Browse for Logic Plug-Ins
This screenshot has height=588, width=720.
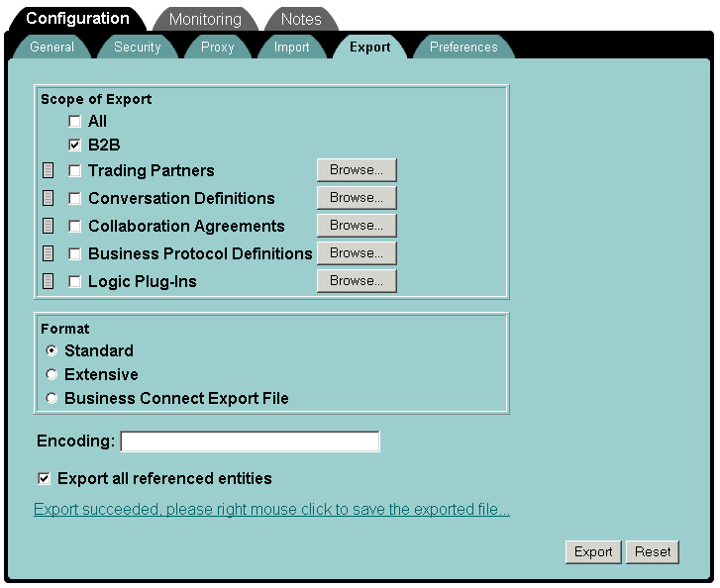357,281
